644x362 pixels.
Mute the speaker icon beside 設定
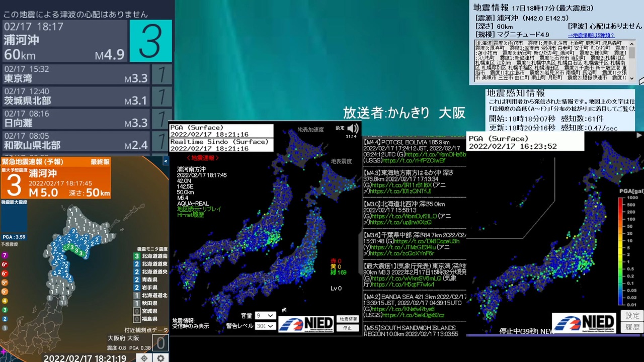353,128
